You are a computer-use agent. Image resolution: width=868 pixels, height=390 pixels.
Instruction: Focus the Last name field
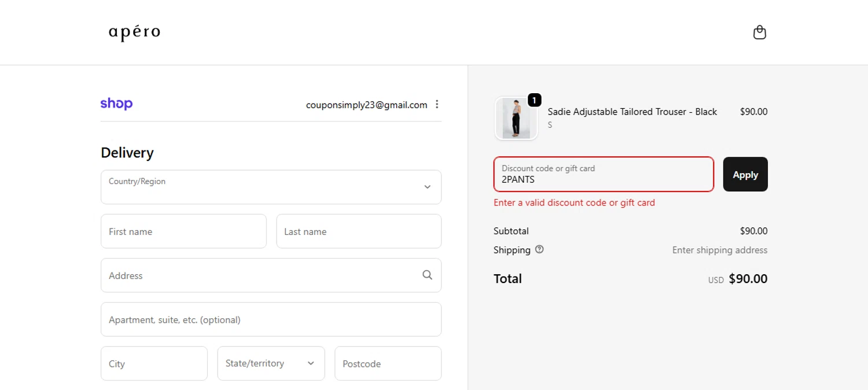point(359,231)
